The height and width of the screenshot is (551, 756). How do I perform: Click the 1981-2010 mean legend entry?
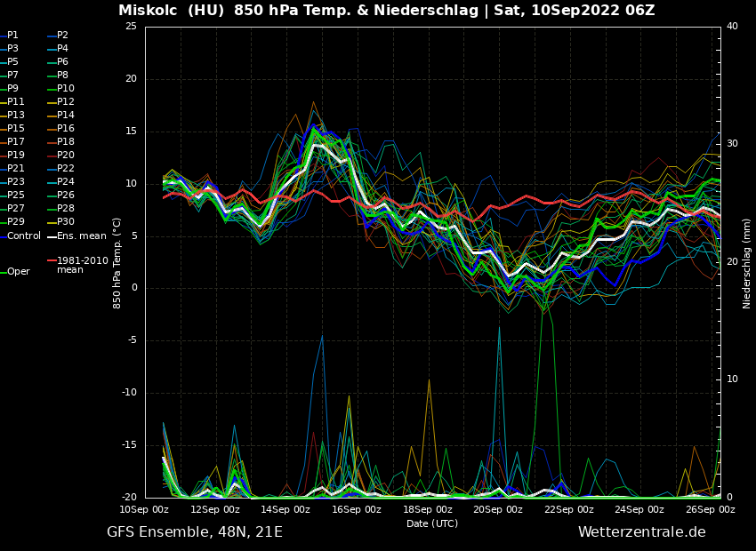(82, 265)
